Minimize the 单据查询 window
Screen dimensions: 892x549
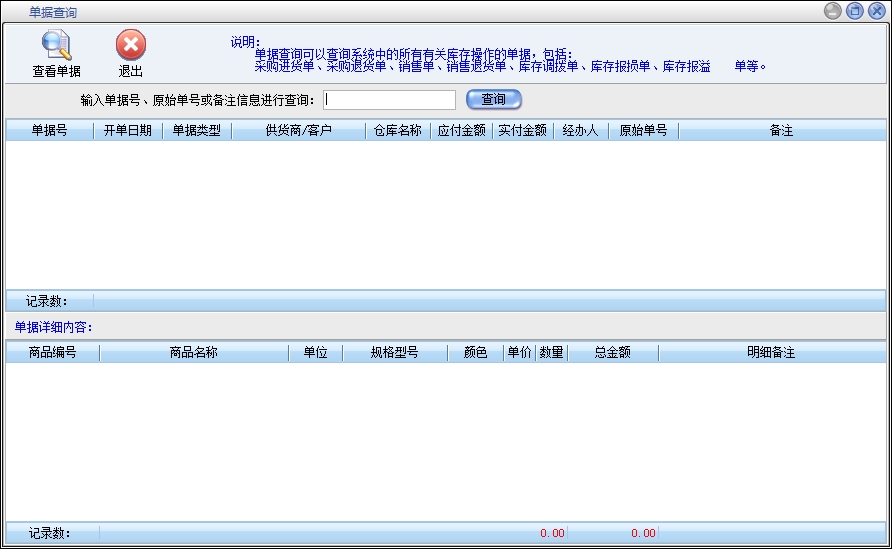832,11
